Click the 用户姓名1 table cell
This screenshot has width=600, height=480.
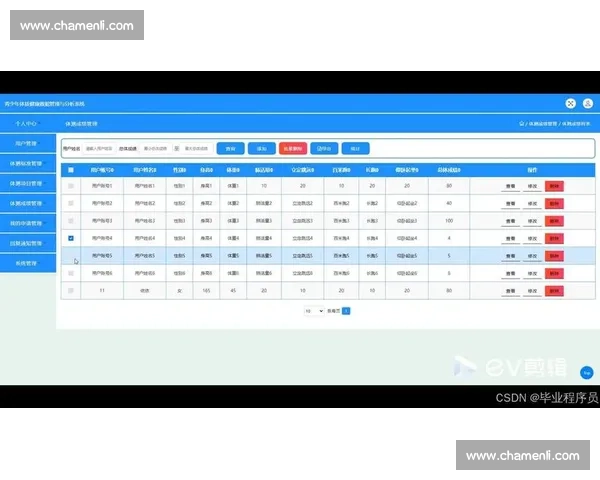[x=145, y=186]
